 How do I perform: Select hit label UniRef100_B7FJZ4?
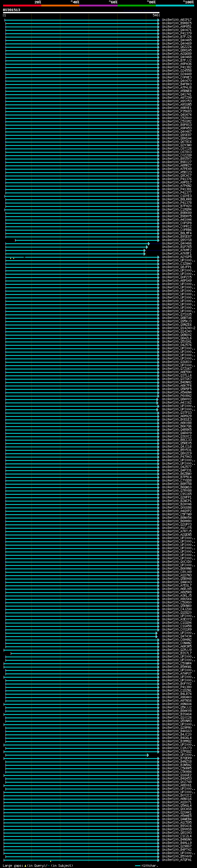point(176,37)
